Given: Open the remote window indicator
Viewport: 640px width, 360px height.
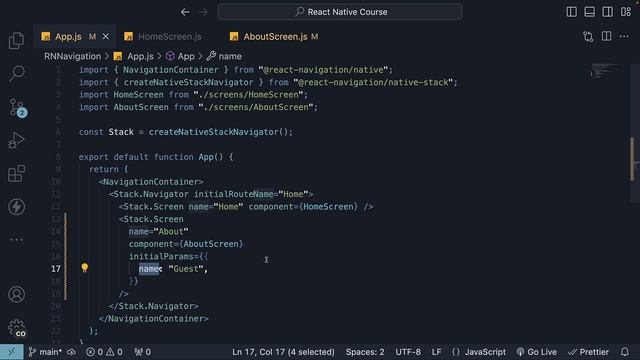Looking at the screenshot, I should (x=11, y=352).
